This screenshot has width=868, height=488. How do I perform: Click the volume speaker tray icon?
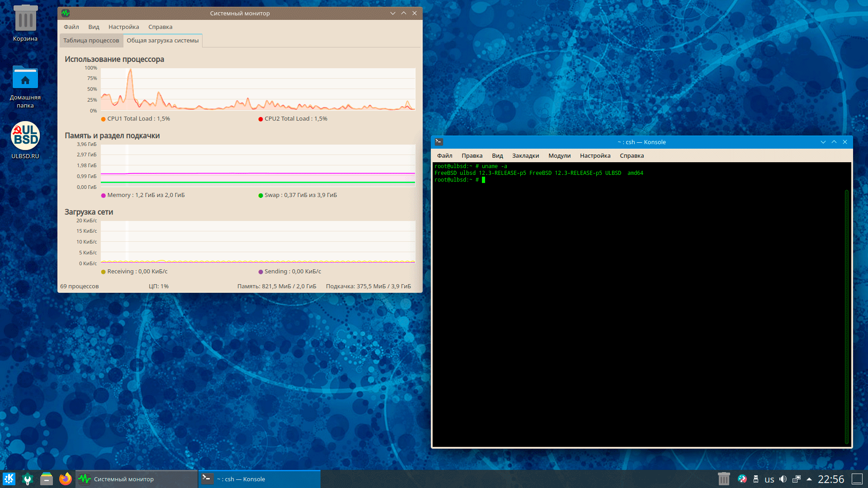pyautogui.click(x=783, y=479)
